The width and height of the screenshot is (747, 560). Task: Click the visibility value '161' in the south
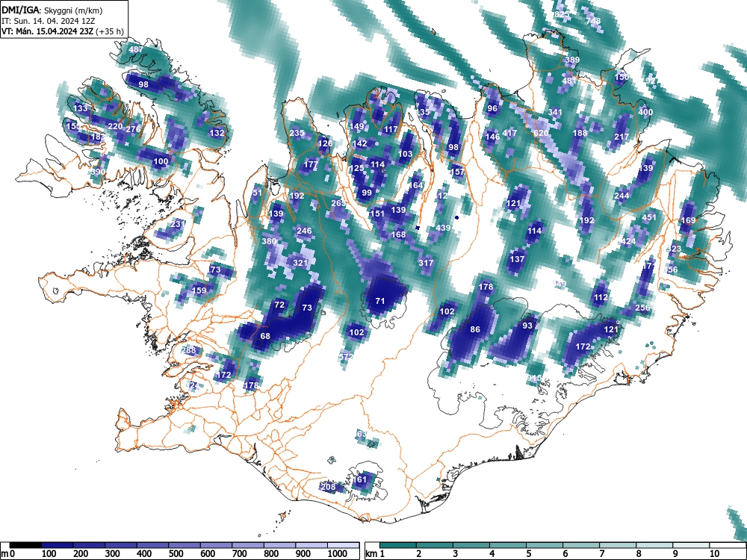360,479
